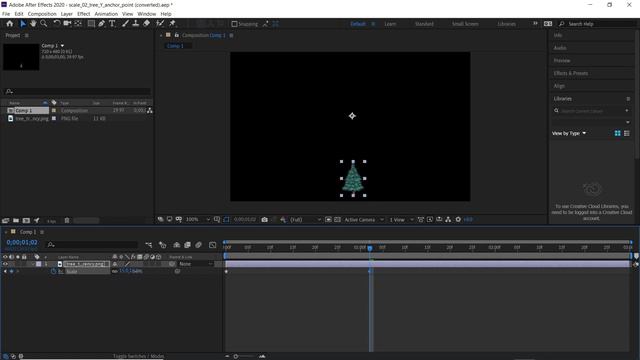Open the Layer menu

[x=67, y=14]
